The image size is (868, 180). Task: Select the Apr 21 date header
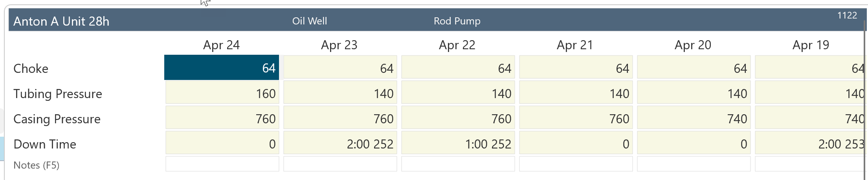(575, 45)
